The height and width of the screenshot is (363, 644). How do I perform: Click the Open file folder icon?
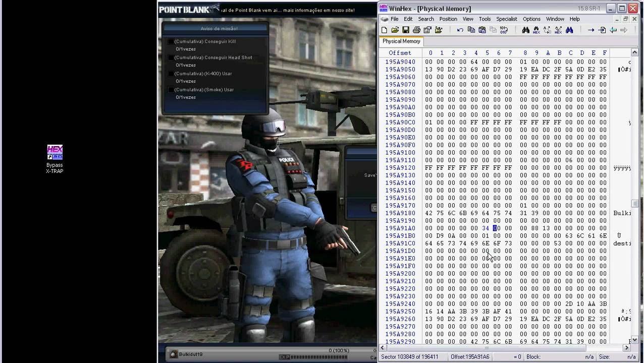tap(395, 30)
